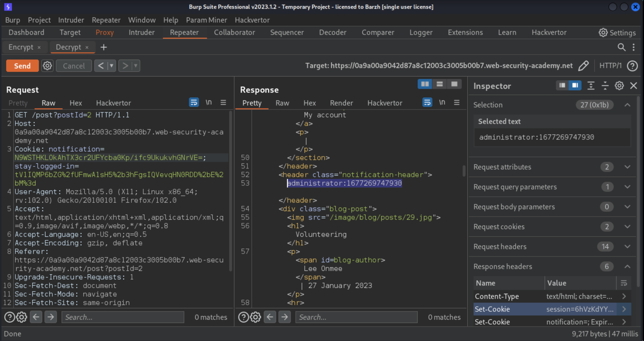Dock Inspector panel on right
This screenshot has width=644, height=341.
(x=575, y=86)
